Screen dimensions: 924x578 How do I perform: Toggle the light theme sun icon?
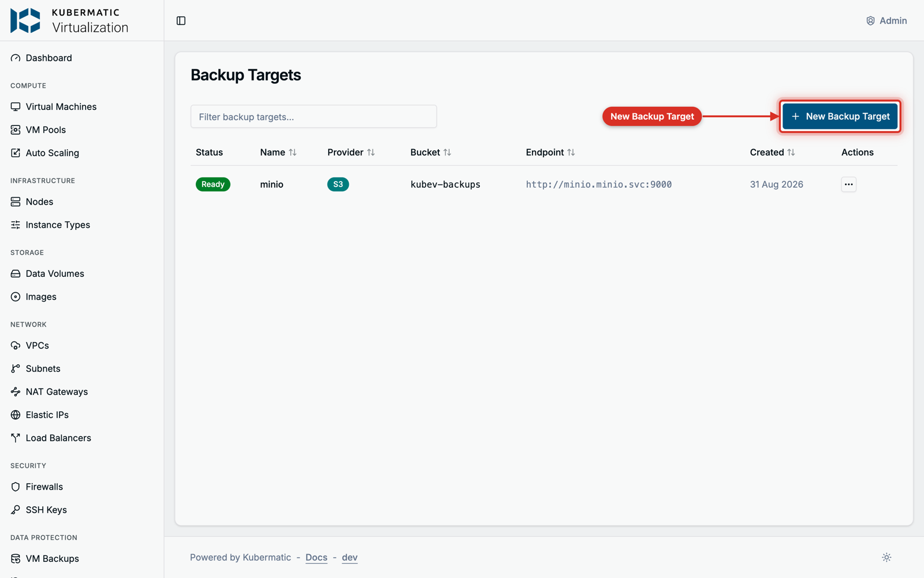886,557
